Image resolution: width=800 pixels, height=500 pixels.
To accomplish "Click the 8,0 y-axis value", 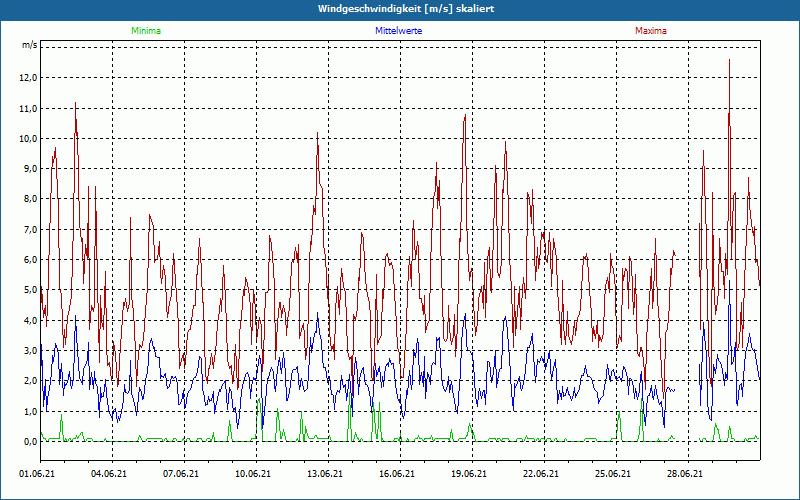I will tap(31, 199).
